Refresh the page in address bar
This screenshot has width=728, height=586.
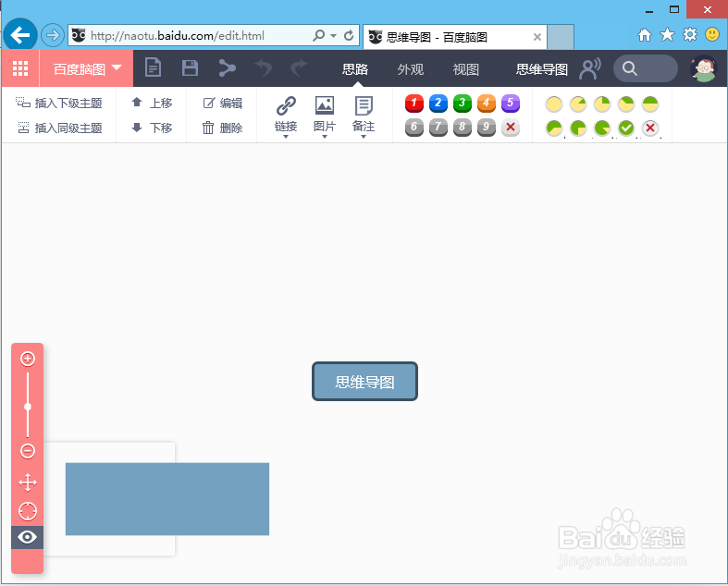click(349, 35)
